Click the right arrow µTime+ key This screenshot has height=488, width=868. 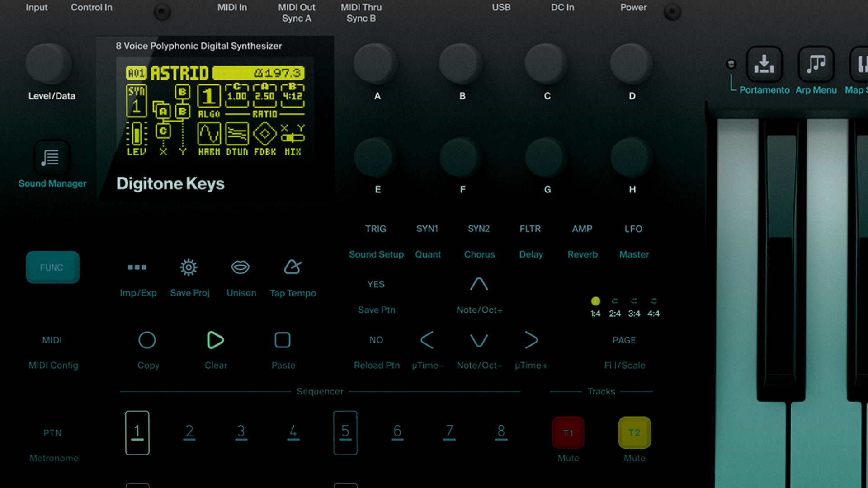pos(531,340)
